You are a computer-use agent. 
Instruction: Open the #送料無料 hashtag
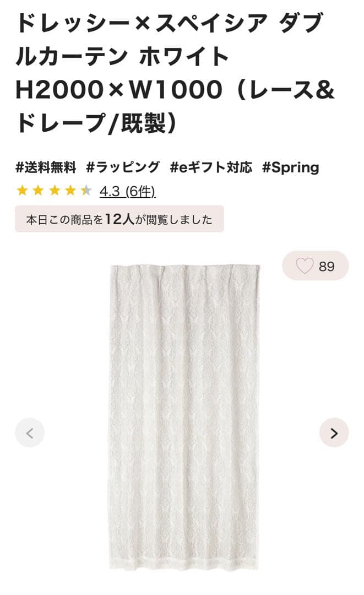46,167
